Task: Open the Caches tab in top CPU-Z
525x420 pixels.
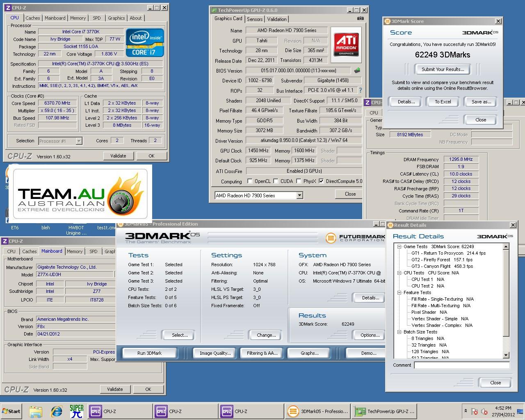Action: [33, 18]
